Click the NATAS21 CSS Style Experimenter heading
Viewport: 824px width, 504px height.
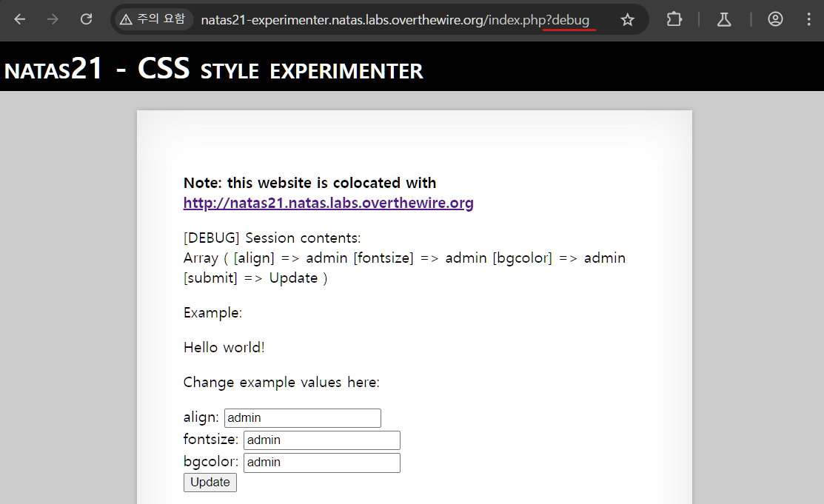pos(214,69)
